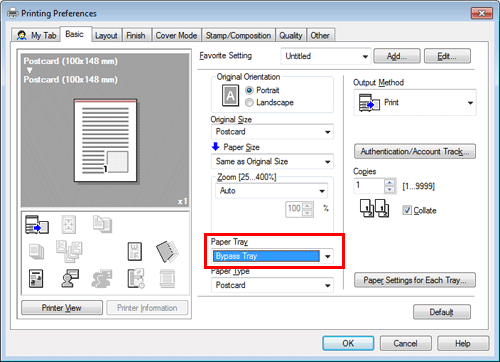Screen dimensions: 500x362
Task: Open the Stamp/Composition tab
Action: tap(238, 35)
